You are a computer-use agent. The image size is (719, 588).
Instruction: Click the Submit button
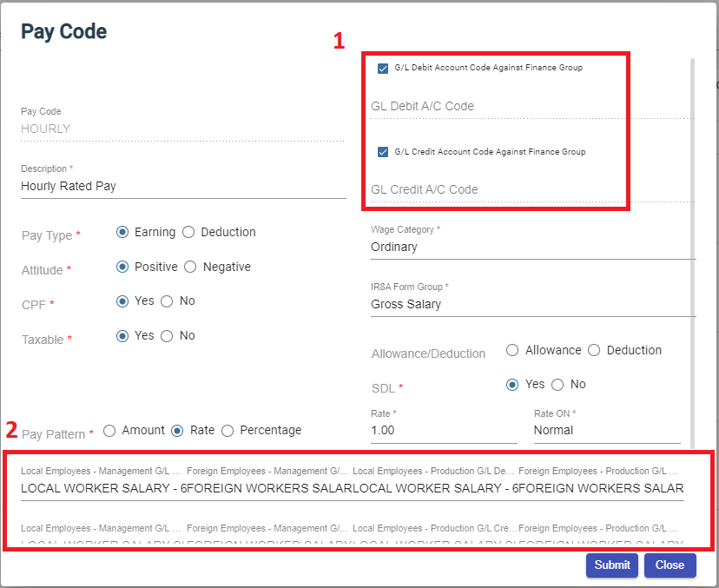coord(612,565)
